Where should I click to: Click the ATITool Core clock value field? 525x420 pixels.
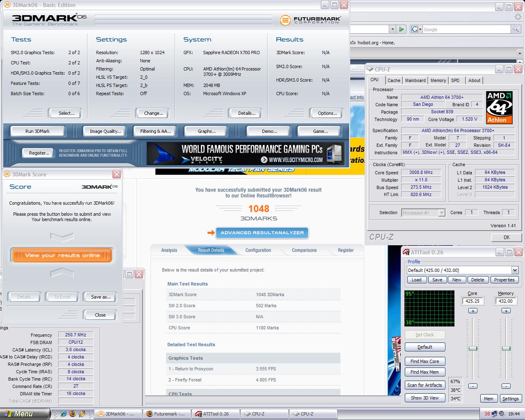472,301
